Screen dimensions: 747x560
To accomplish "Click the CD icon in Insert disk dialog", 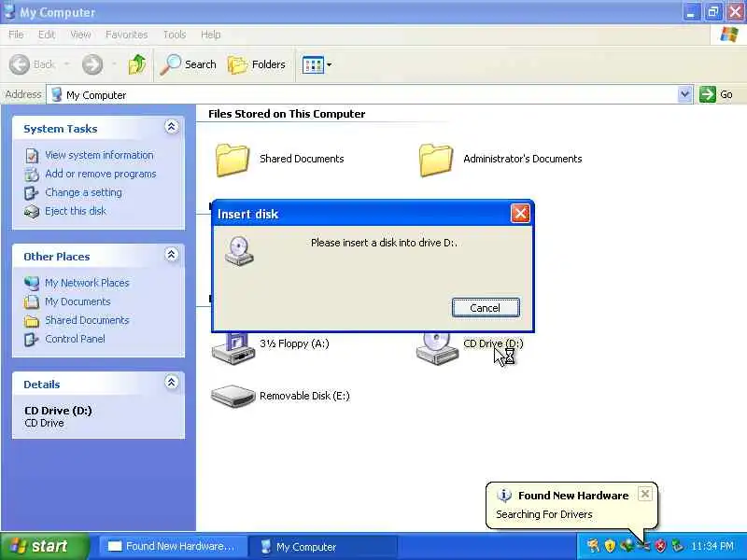I will coord(239,251).
